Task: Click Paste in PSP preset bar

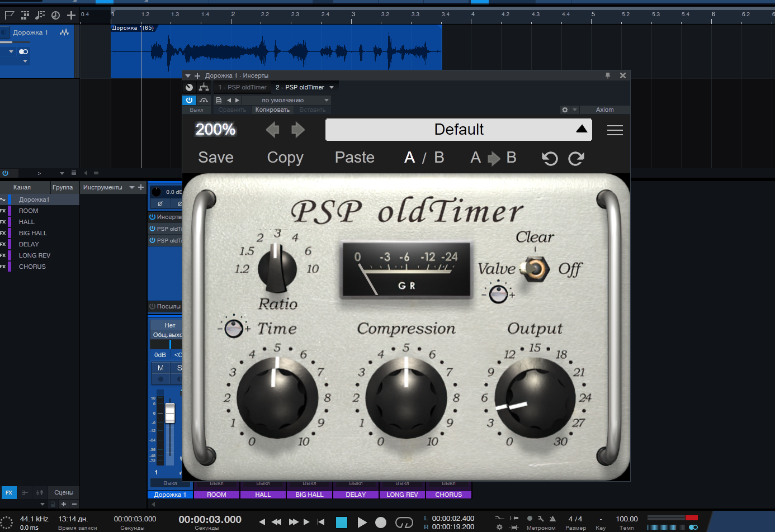Action: [355, 158]
